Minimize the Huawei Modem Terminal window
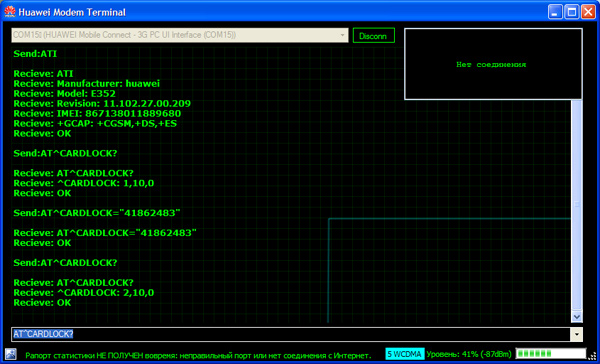This screenshot has height=364, width=600. [x=555, y=12]
